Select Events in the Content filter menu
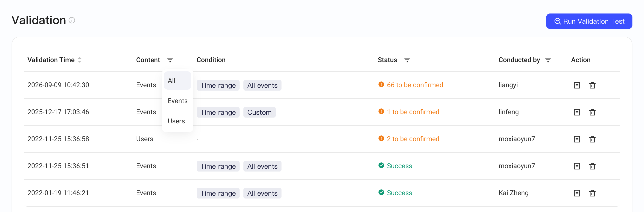Viewport: 644px width, 212px height. point(177,101)
